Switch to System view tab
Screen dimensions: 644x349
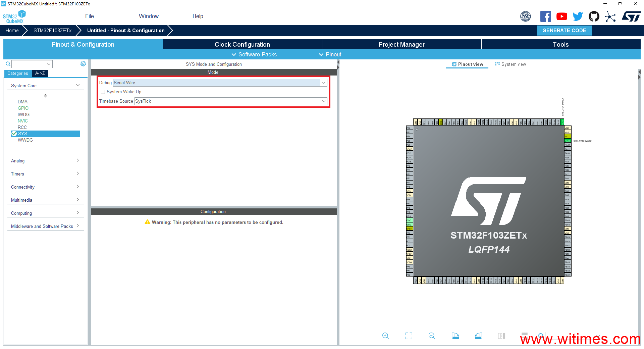click(511, 64)
